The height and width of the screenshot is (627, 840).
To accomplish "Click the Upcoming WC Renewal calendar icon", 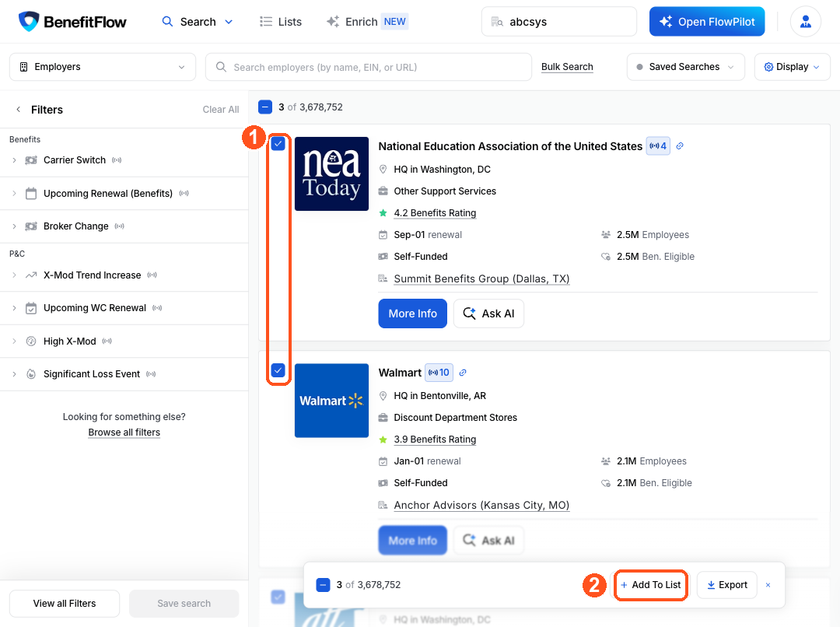I will point(31,308).
